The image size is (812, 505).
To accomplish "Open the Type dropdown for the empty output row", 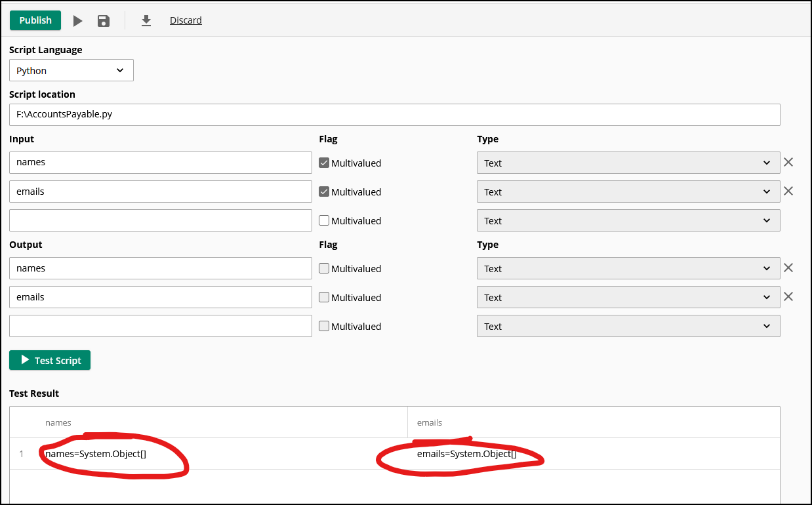I will (x=628, y=326).
